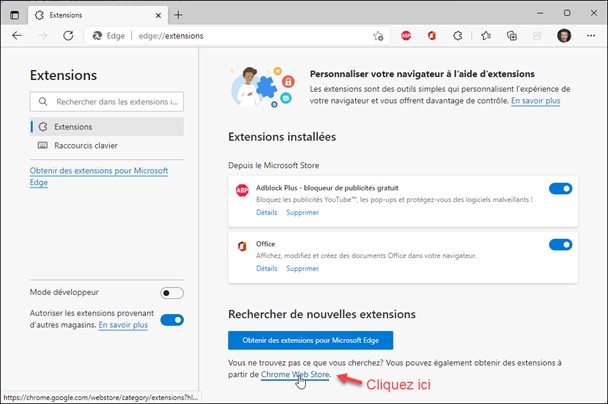Open Office toolbar extension icon
The height and width of the screenshot is (404, 608).
[432, 36]
